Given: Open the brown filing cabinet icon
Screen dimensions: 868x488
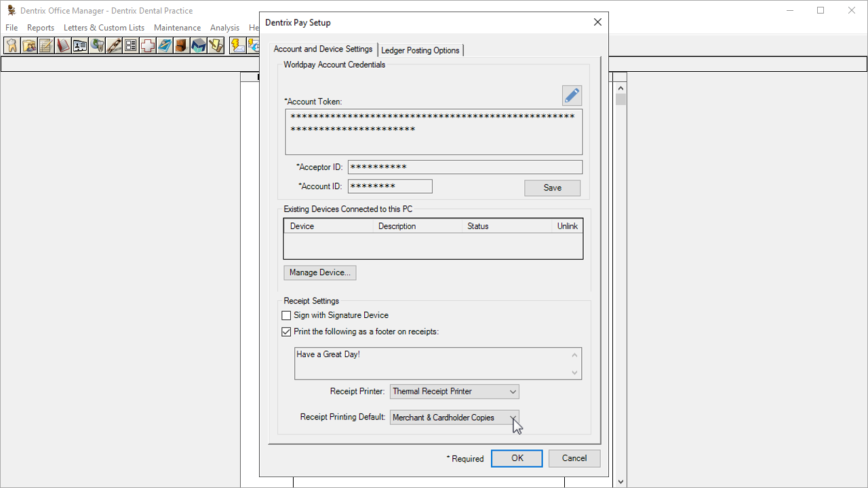Looking at the screenshot, I should pos(181,45).
